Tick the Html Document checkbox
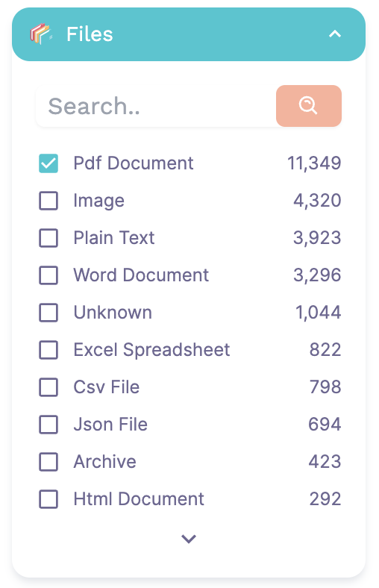The height and width of the screenshot is (588, 379). coord(48,499)
